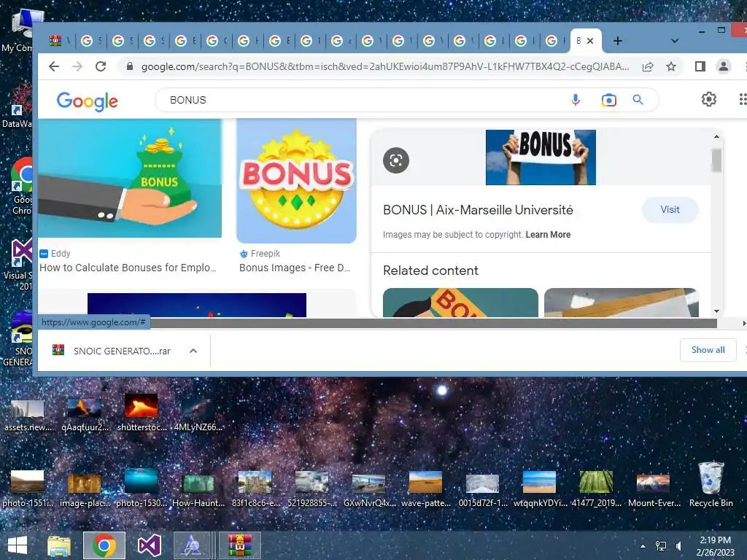Screen dimensions: 747x560
Task: Search by image with the camera icon
Action: point(608,100)
